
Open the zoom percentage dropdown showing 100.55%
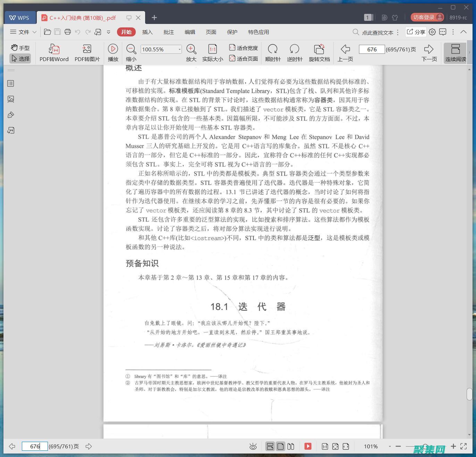click(179, 49)
